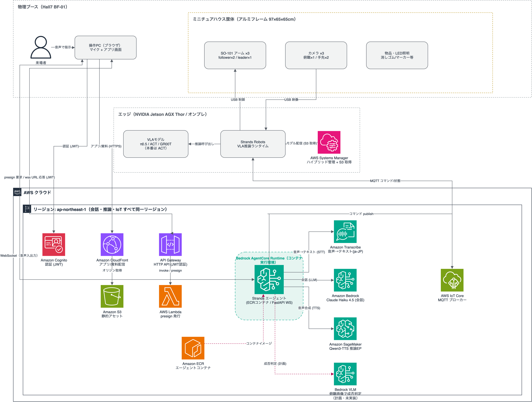This screenshot has width=532, height=402.
Task: Select the presign 要求 / wss URL 応答 label
Action: 30,177
